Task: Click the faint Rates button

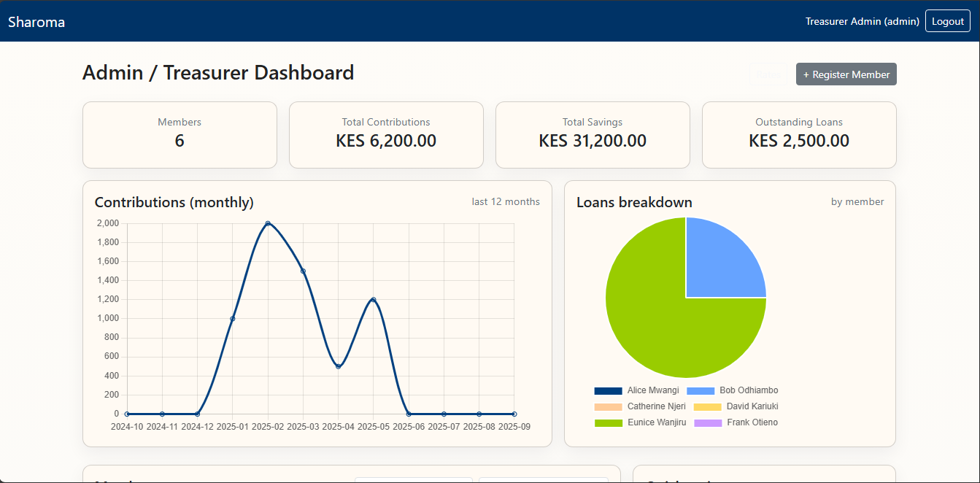Action: [768, 74]
